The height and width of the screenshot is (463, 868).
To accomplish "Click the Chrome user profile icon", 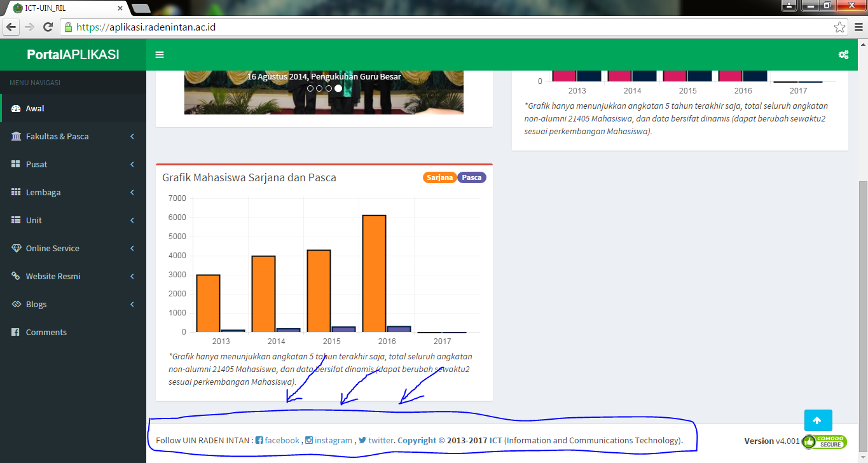I will click(789, 5).
